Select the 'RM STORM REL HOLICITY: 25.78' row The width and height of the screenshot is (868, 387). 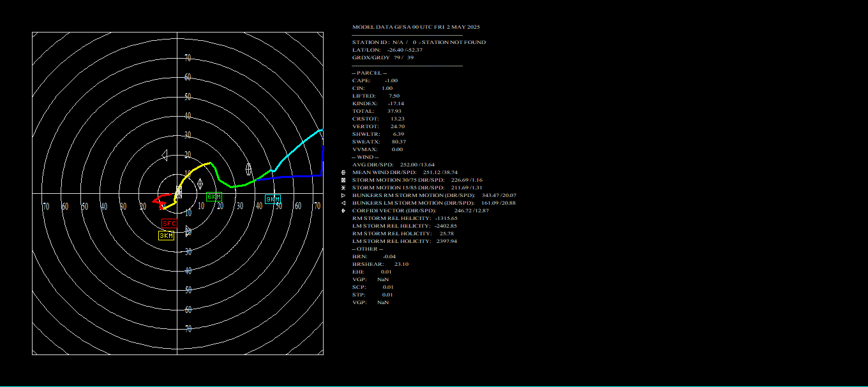point(403,233)
